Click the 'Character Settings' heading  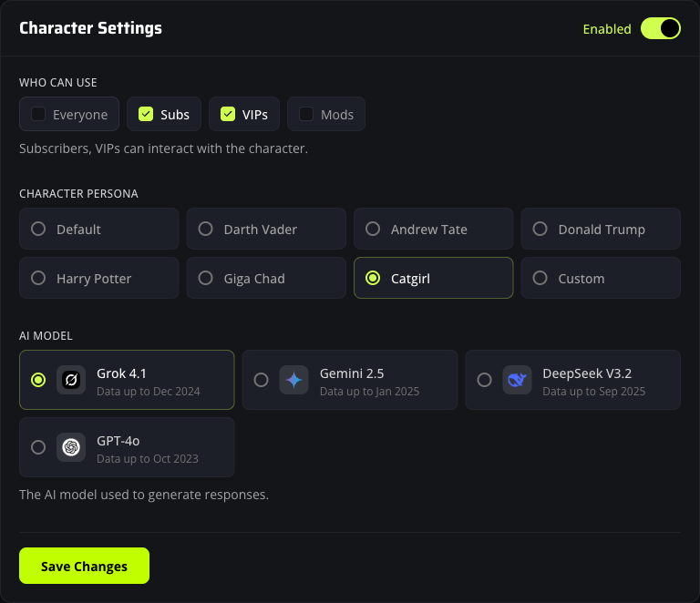pos(90,28)
